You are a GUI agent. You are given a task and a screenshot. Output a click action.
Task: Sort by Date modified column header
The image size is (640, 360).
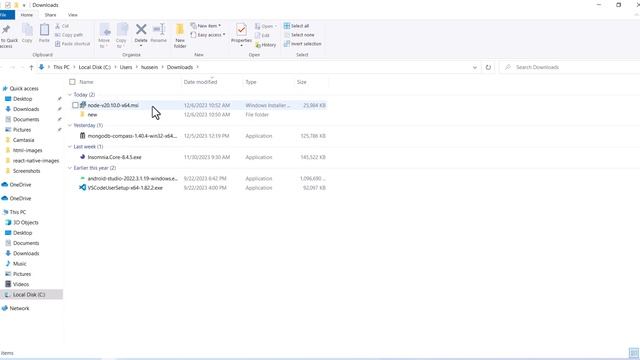coord(200,82)
